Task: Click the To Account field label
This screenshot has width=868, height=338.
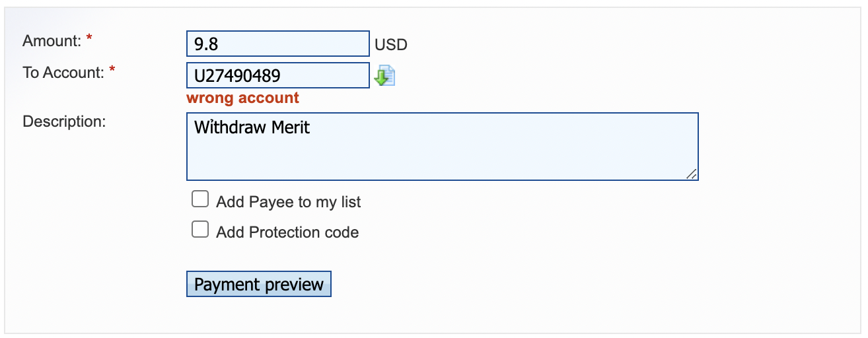Action: [x=63, y=73]
